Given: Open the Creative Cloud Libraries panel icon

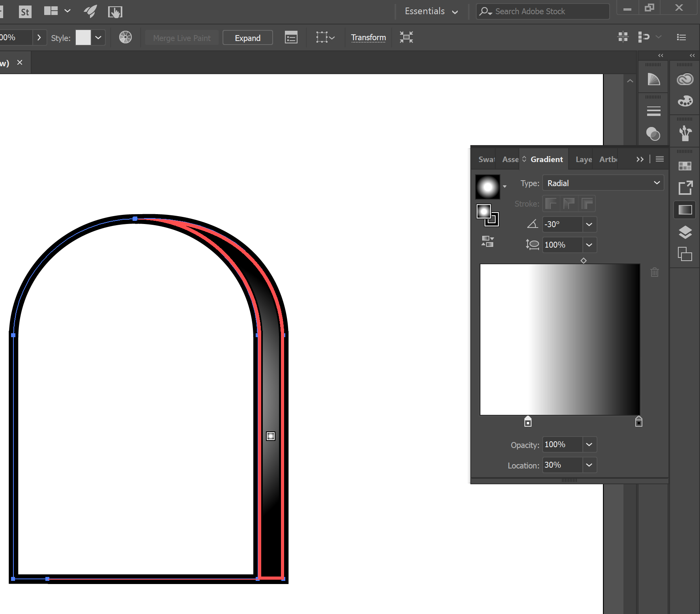Looking at the screenshot, I should coord(685,79).
